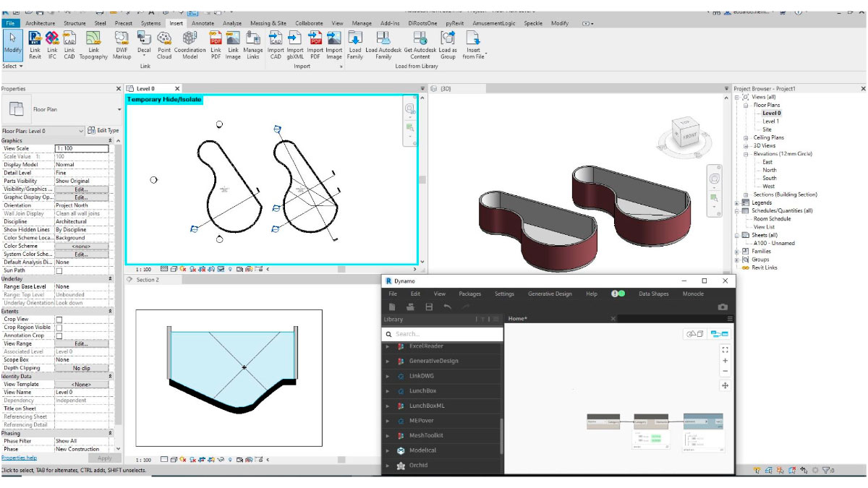Click the View Scale input field
This screenshot has width=868, height=488.
[82, 148]
